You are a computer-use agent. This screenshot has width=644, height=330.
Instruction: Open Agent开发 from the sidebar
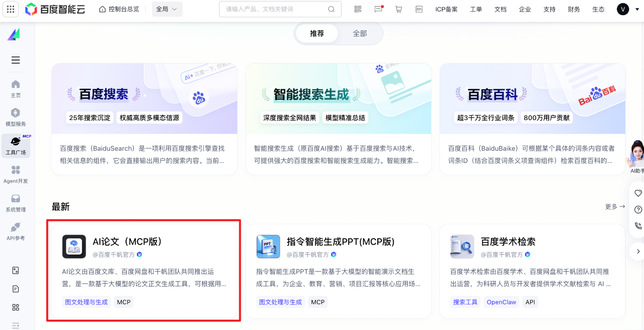(x=16, y=174)
